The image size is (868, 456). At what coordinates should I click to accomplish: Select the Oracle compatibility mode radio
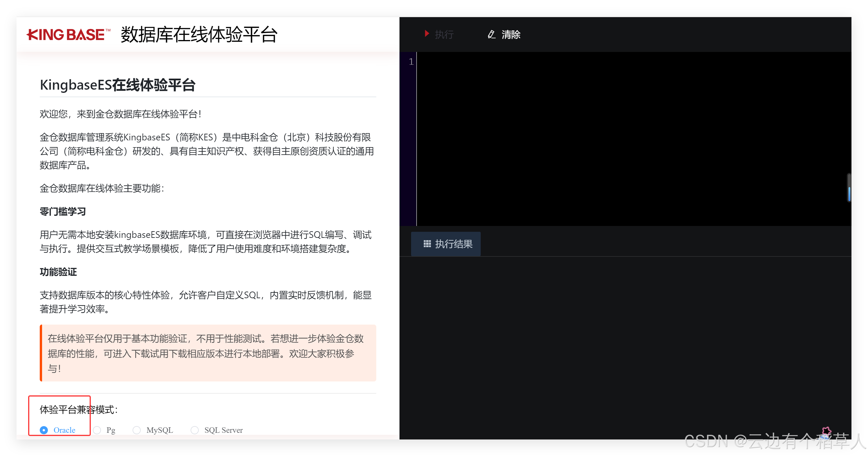tap(44, 430)
